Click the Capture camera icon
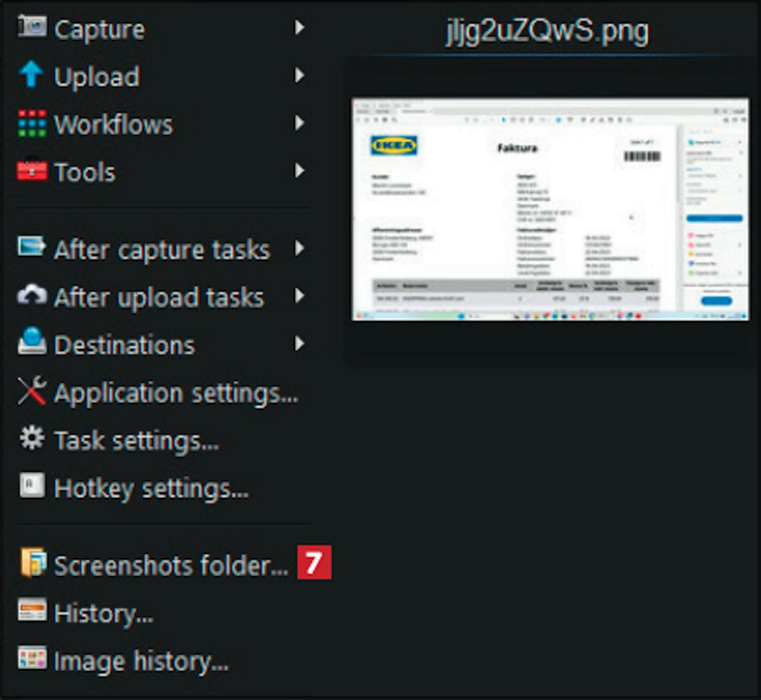Screen dimensions: 761x700 [x=32, y=27]
